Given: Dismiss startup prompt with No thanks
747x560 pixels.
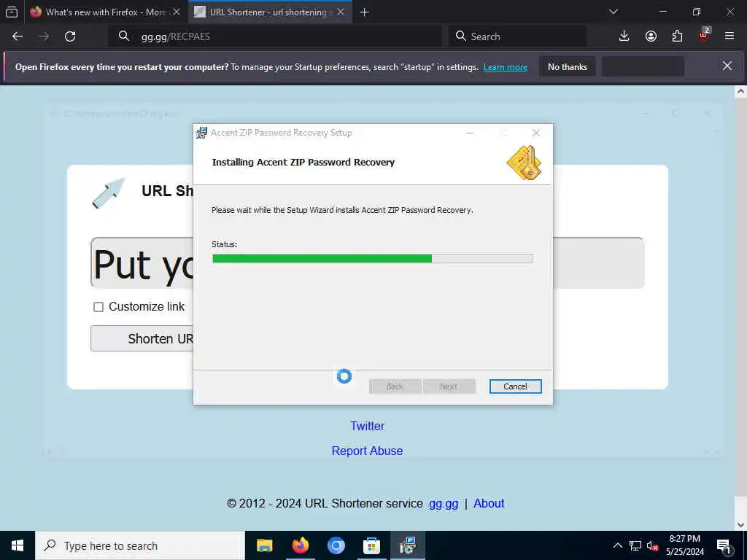Looking at the screenshot, I should tap(568, 66).
